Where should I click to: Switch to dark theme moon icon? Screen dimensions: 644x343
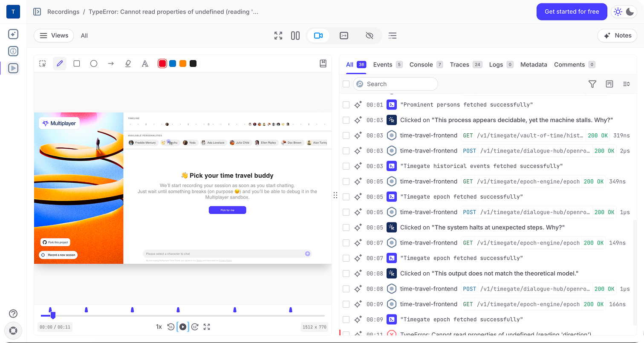(x=630, y=12)
